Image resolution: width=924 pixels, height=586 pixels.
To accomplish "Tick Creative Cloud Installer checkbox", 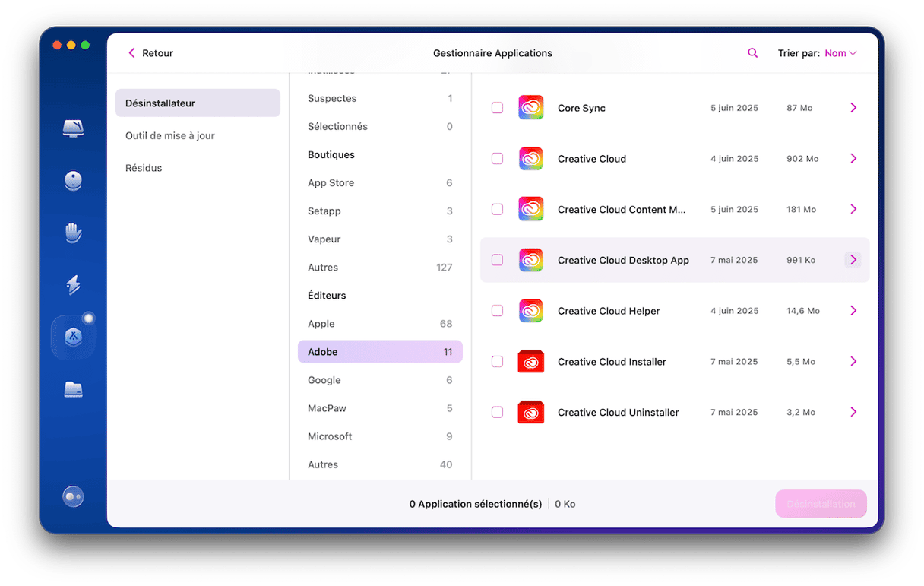I will [x=497, y=362].
